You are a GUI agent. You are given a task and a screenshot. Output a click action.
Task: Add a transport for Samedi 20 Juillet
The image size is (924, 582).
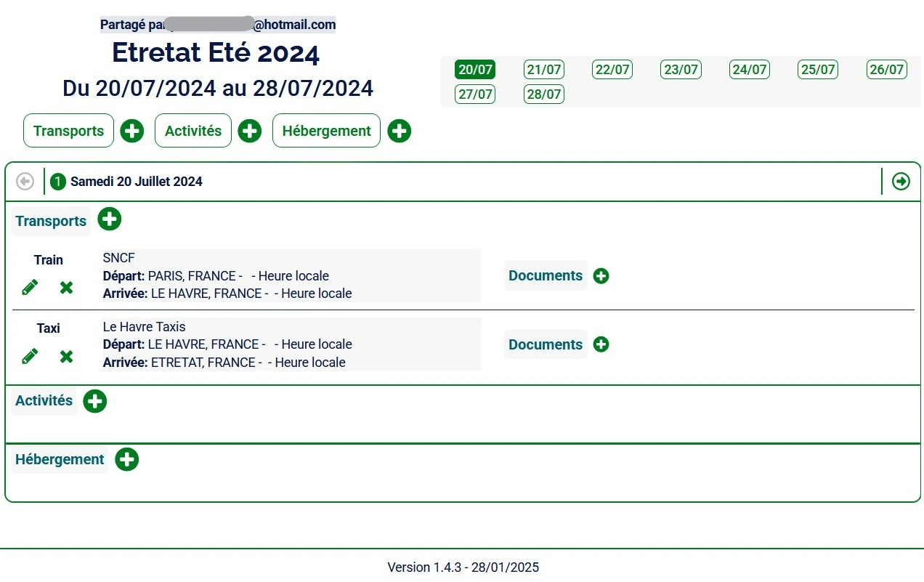point(110,219)
